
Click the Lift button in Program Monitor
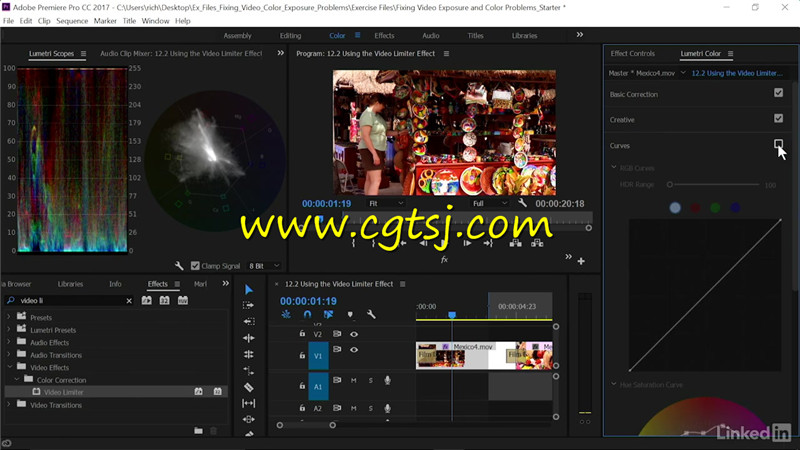tap(515, 243)
